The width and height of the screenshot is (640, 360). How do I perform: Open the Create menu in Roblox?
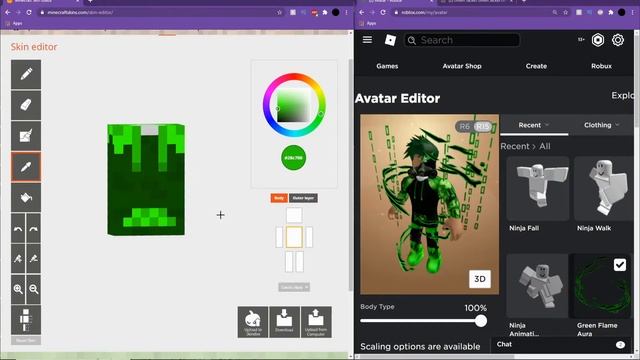tap(536, 66)
